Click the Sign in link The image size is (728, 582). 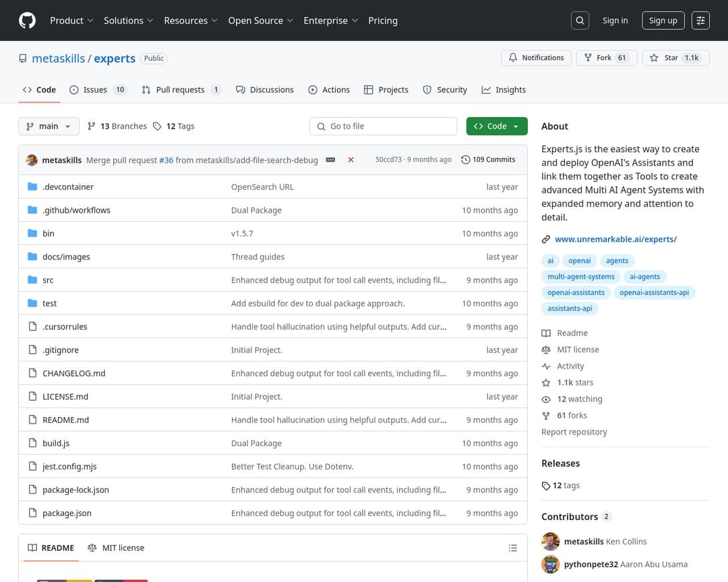pos(615,20)
